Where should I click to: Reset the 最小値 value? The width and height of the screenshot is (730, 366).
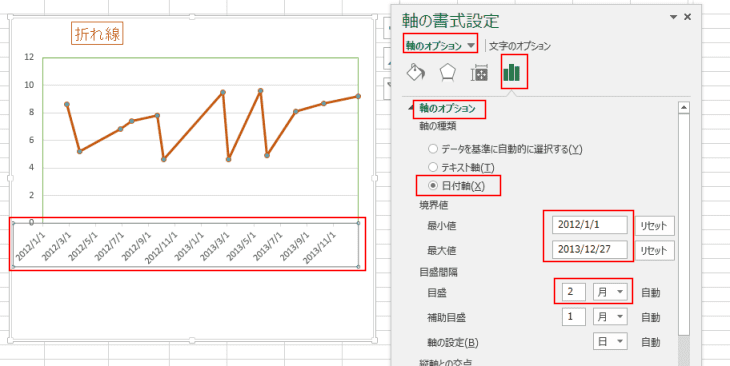[x=654, y=226]
